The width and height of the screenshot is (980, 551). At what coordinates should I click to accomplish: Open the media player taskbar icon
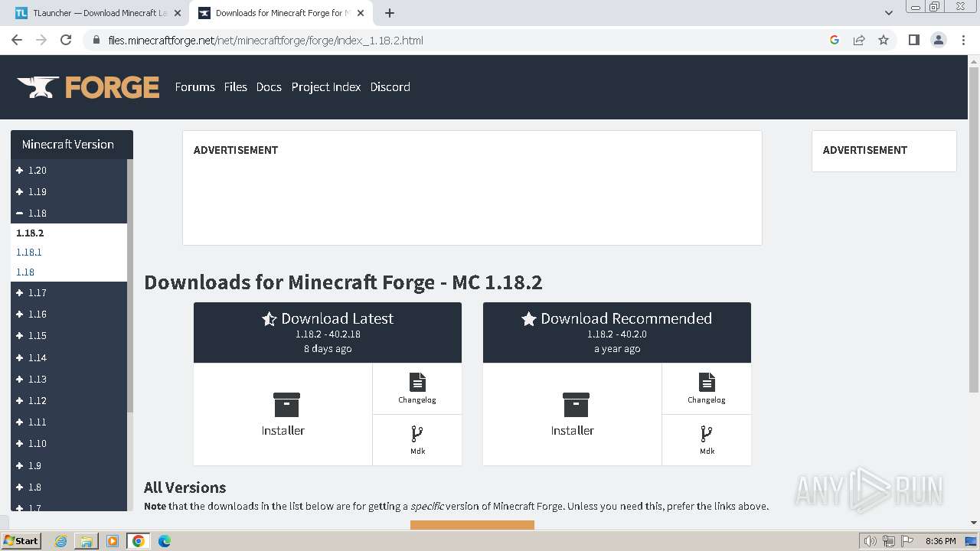(113, 541)
